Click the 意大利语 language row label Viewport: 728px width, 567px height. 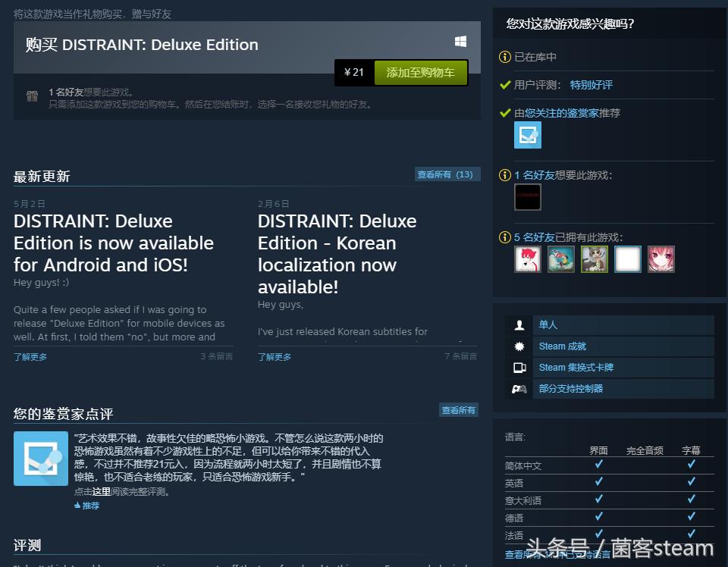pyautogui.click(x=523, y=500)
